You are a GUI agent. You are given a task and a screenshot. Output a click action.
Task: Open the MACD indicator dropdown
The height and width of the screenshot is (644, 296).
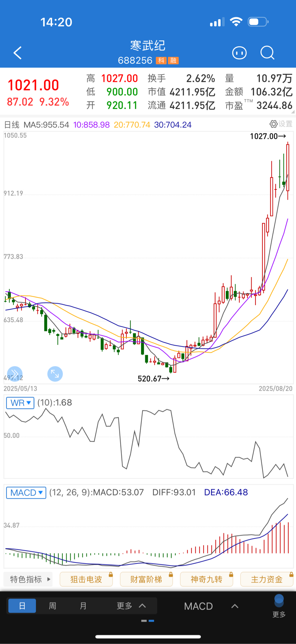(x=26, y=493)
